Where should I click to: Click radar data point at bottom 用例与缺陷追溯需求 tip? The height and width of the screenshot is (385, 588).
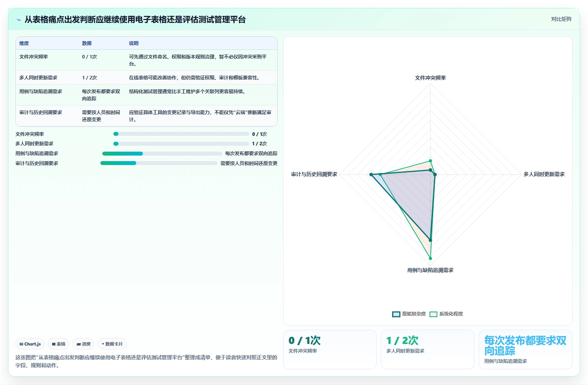click(430, 258)
